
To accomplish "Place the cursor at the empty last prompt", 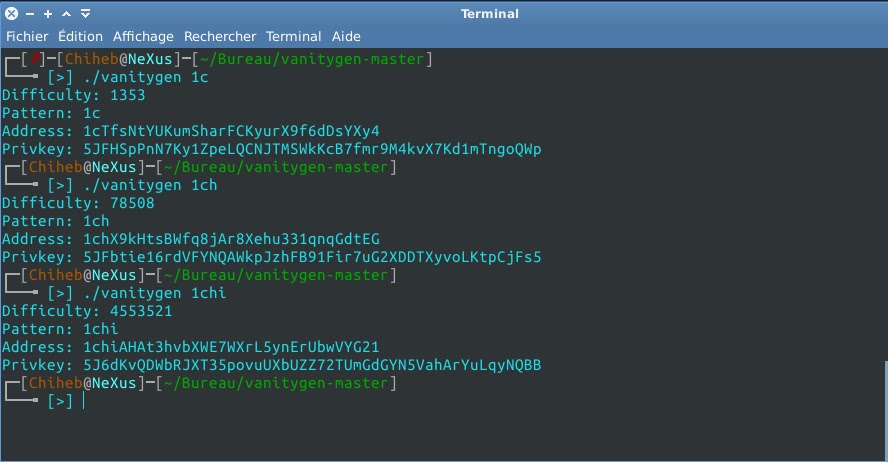I will (x=84, y=401).
